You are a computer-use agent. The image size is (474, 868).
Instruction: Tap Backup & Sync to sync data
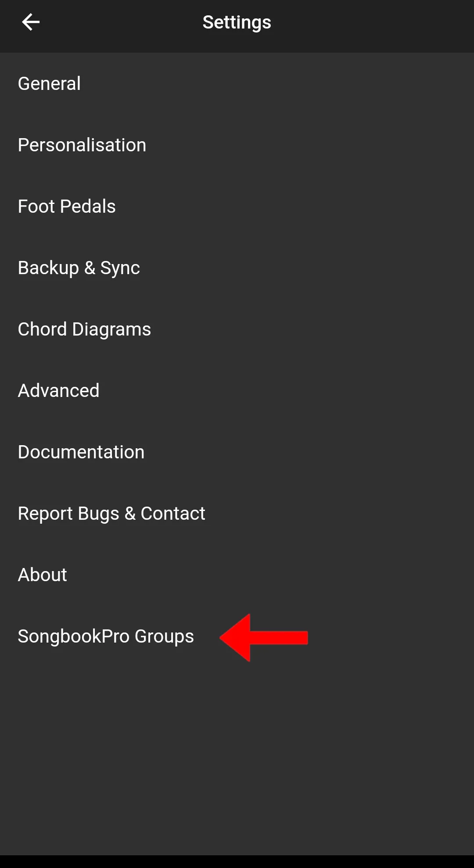click(x=79, y=268)
